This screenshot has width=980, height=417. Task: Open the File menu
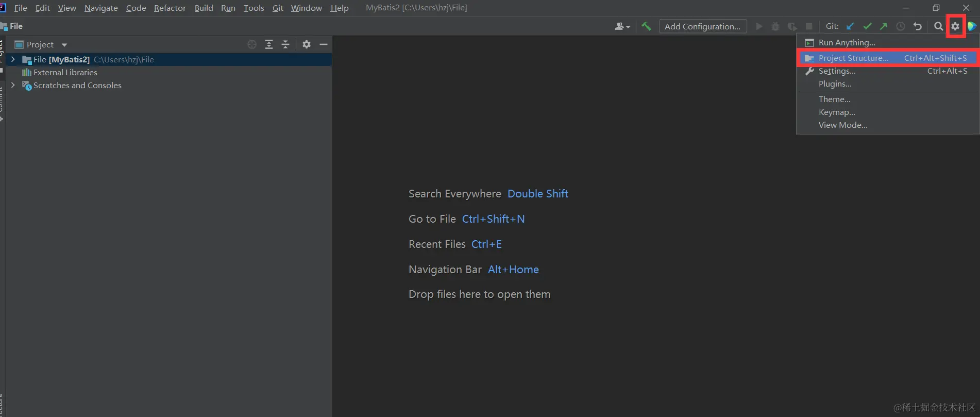[x=21, y=8]
